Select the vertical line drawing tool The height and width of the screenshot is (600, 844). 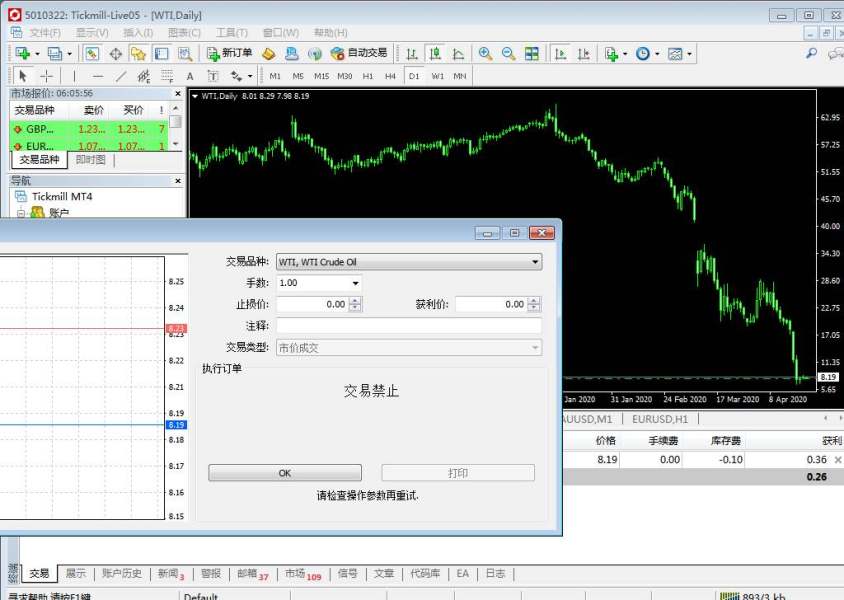pos(74,76)
